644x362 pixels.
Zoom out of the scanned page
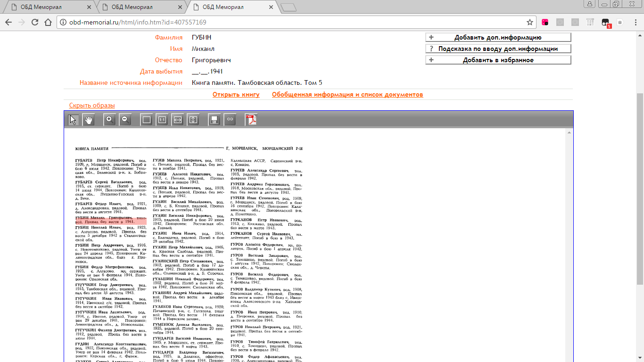click(x=125, y=120)
